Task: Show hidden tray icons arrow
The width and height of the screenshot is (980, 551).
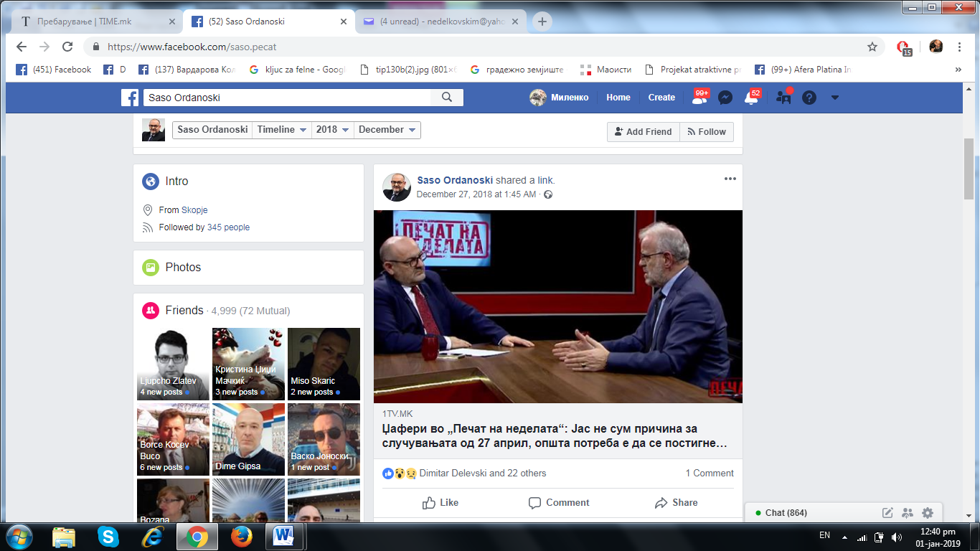Action: [844, 537]
